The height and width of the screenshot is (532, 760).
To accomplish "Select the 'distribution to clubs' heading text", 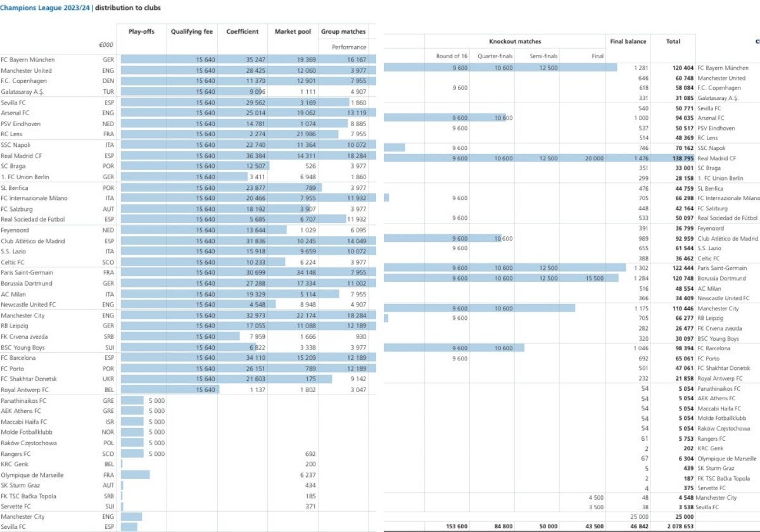I will pos(129,8).
